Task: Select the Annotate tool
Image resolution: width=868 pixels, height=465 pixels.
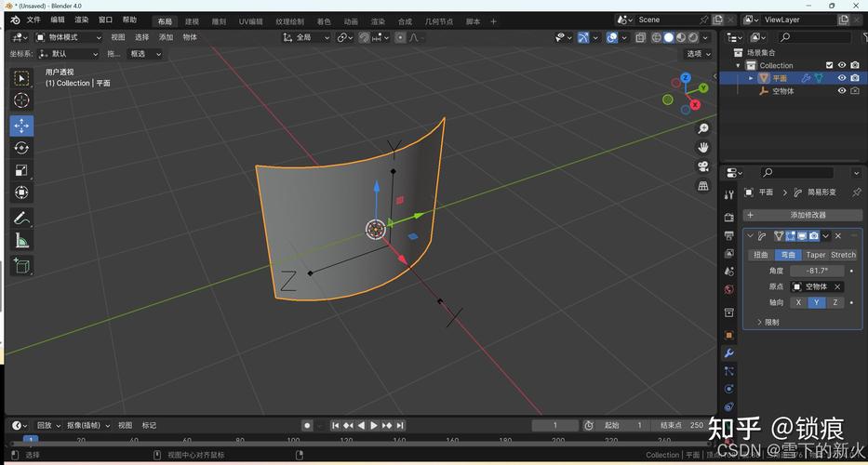Action: [21, 218]
